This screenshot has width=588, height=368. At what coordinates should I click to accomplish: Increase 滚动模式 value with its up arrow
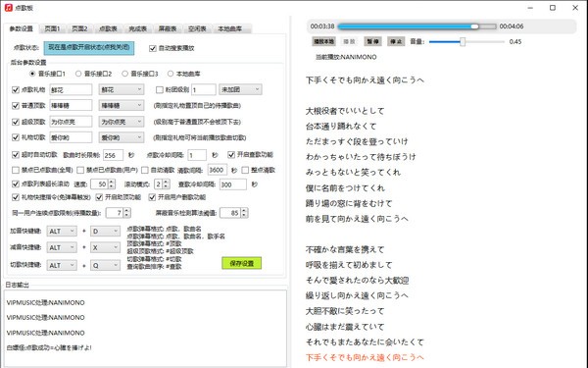pyautogui.click(x=166, y=182)
